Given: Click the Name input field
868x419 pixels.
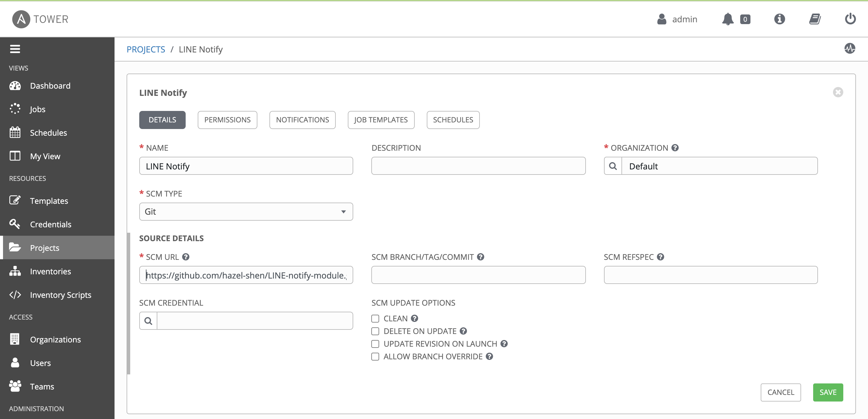Looking at the screenshot, I should point(246,166).
